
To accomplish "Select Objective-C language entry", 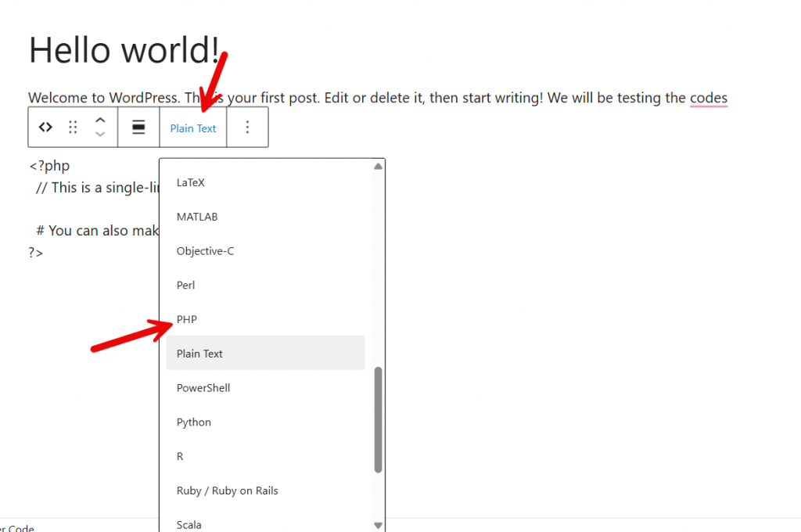I will coord(205,250).
